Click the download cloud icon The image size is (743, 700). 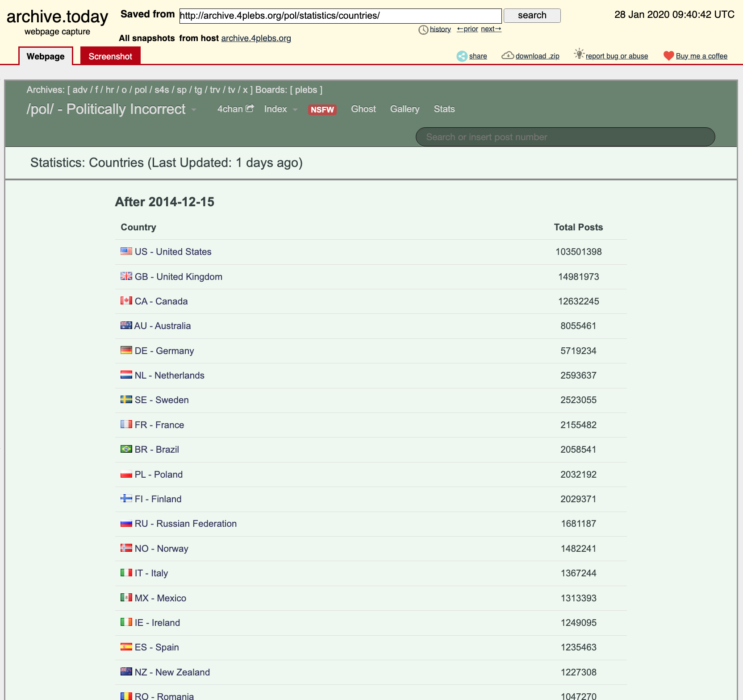tap(508, 55)
